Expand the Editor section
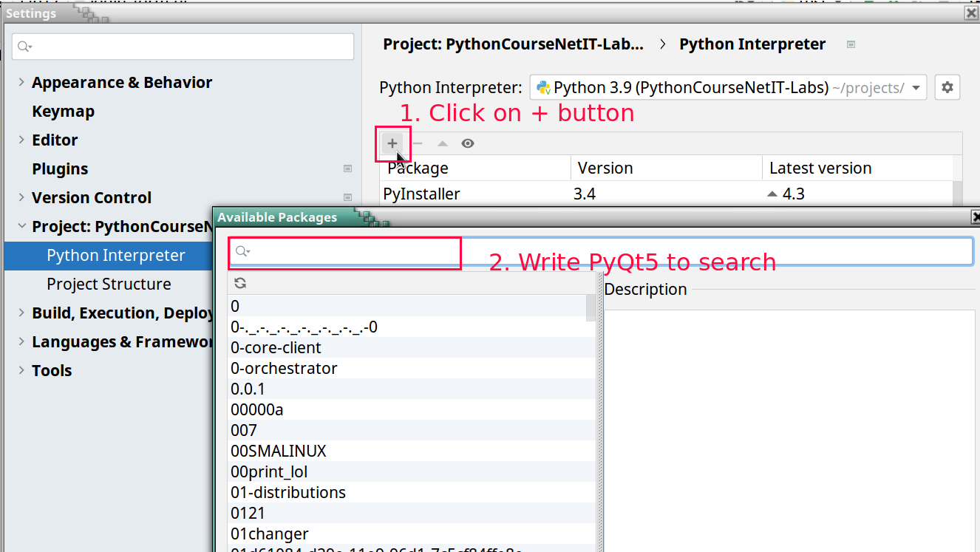This screenshot has width=980, height=552. (x=21, y=140)
